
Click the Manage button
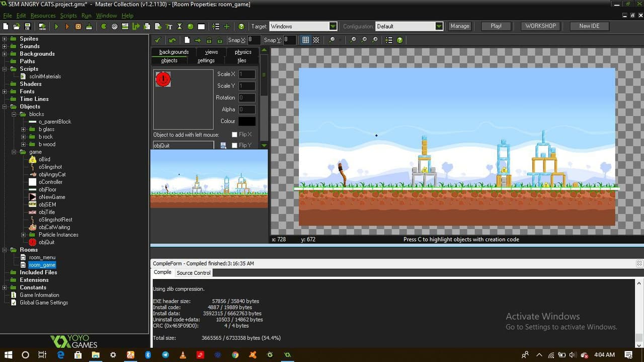click(x=459, y=26)
